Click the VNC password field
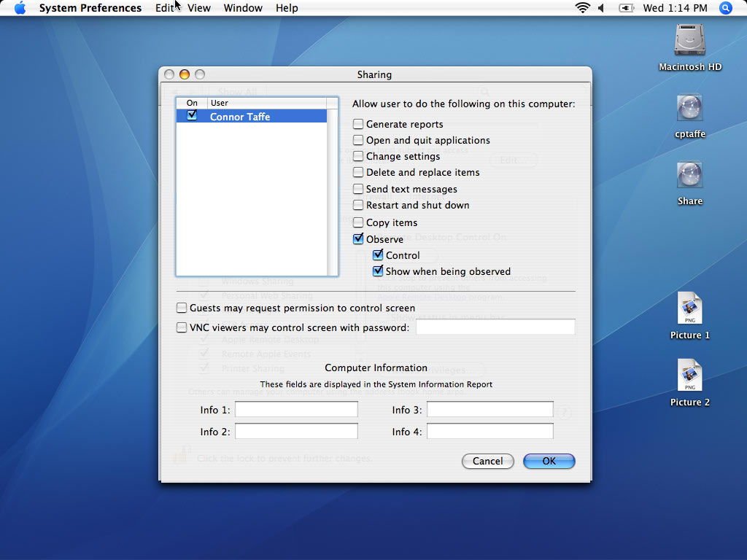 tap(495, 327)
